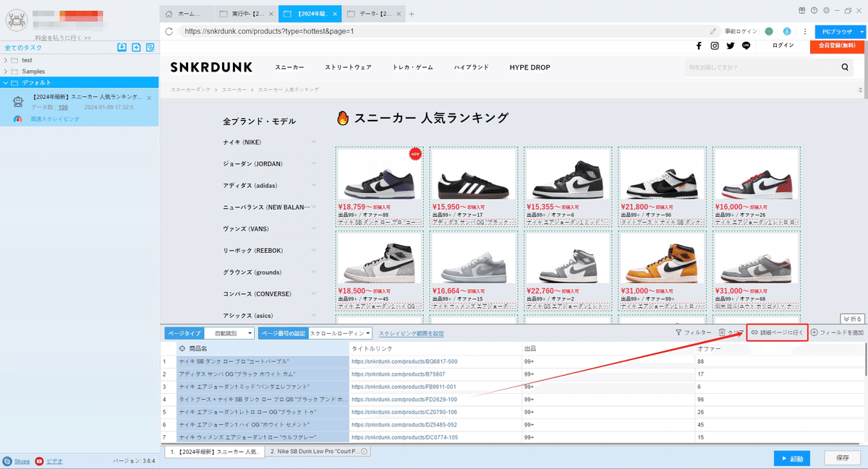Open the HYPE DROP menu item
This screenshot has height=469, width=868.
pos(529,67)
